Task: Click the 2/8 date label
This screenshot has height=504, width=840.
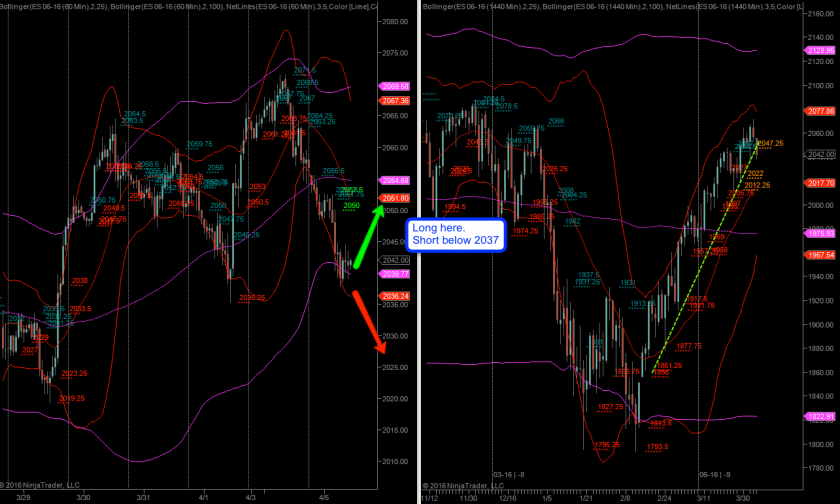Action: (625, 498)
